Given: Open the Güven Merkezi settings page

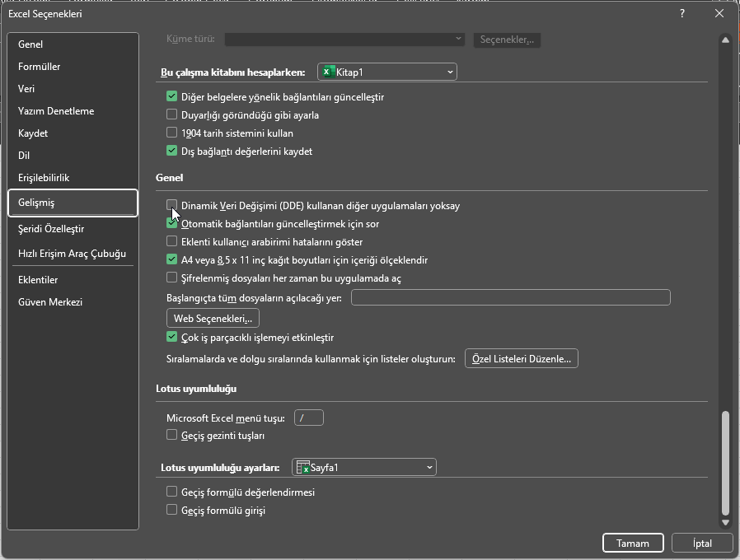Looking at the screenshot, I should click(51, 301).
